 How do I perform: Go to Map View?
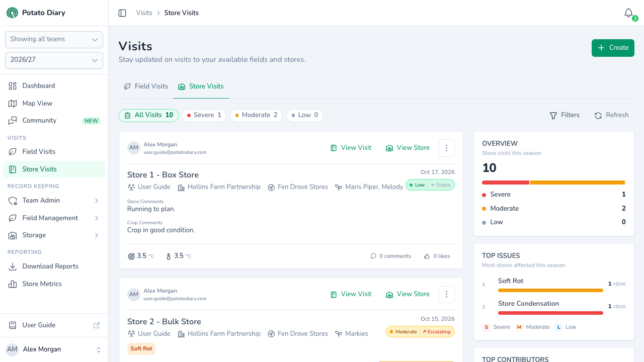coord(54,103)
